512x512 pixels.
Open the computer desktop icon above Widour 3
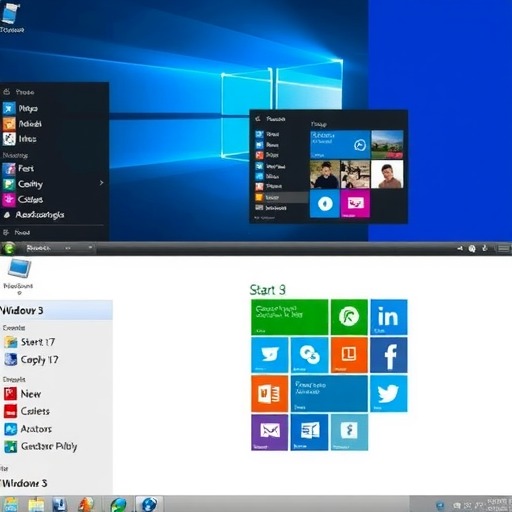point(19,276)
